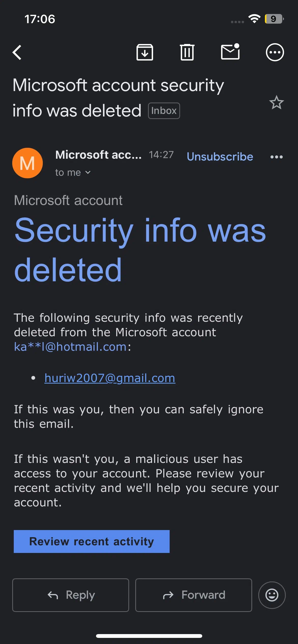Click the Unsubscribe link
The height and width of the screenshot is (644, 298).
click(x=220, y=157)
